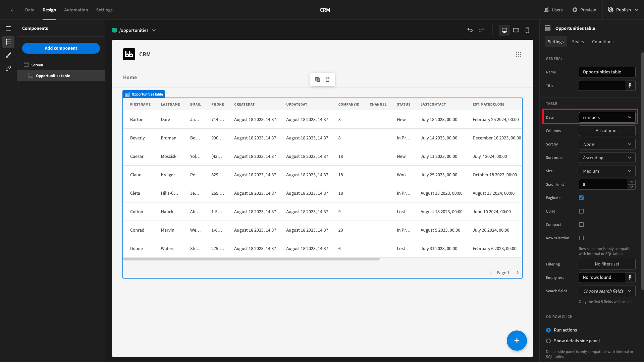
Task: Click the All columns button
Action: [607, 131]
